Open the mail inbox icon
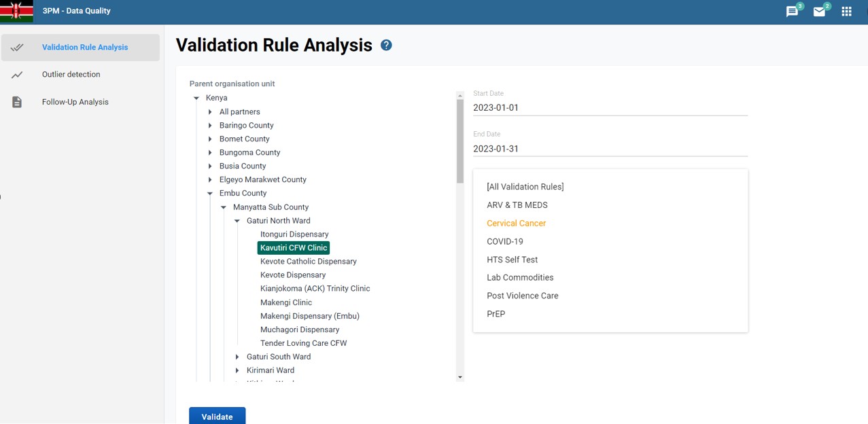Viewport: 868px width, 424px height. coord(819,12)
